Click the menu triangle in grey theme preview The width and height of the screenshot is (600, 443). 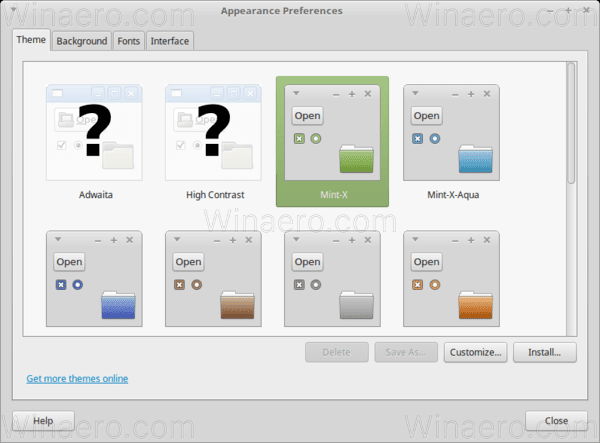tap(296, 239)
